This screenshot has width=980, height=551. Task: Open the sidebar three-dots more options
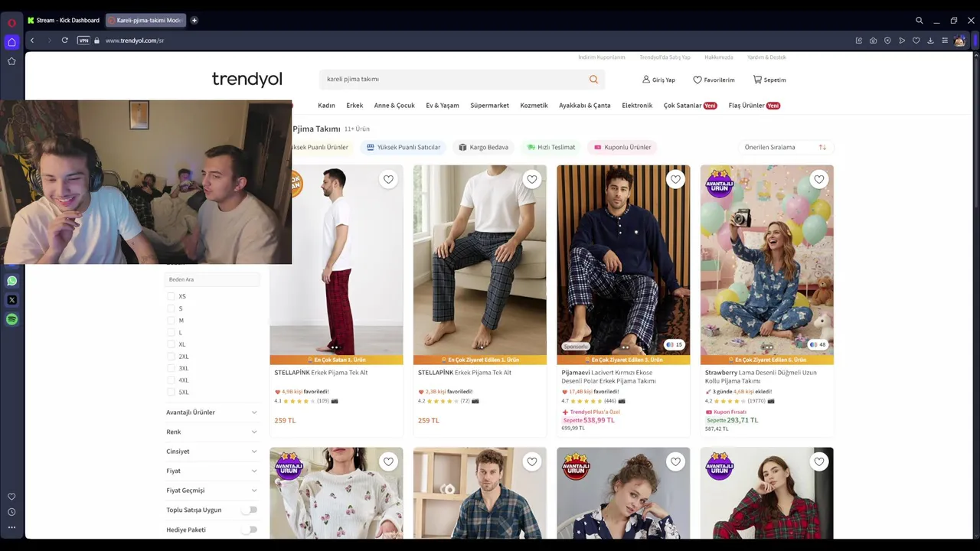[x=11, y=527]
